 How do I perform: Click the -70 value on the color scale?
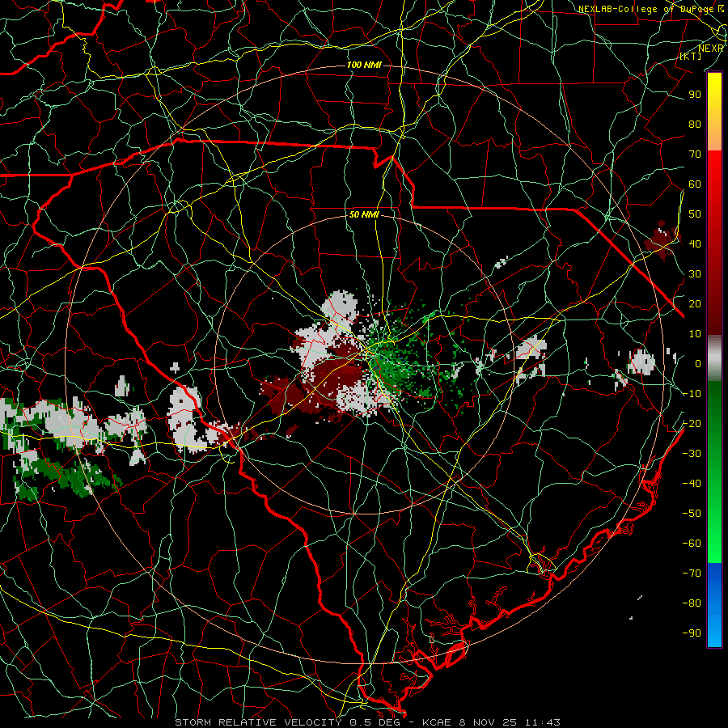point(692,574)
